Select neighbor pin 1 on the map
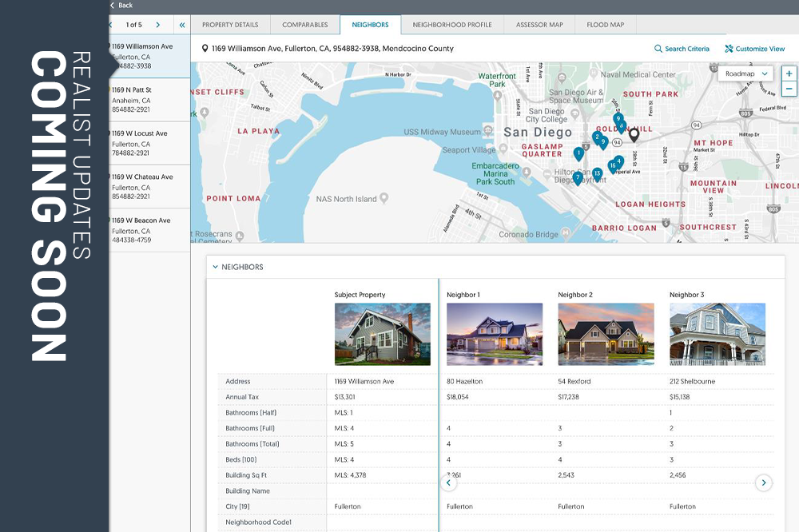This screenshot has height=532, width=799. point(578,153)
